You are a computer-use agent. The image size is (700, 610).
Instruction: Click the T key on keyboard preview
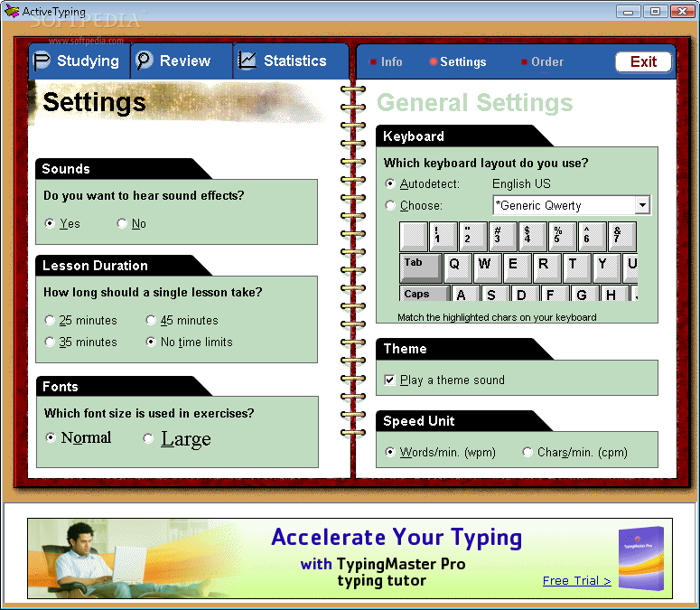(x=577, y=267)
